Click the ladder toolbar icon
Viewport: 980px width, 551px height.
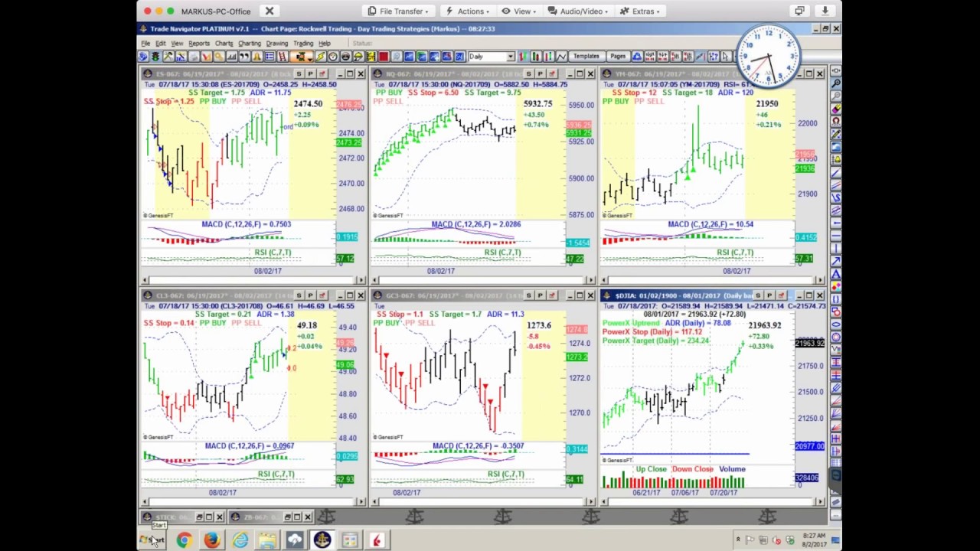pos(283,57)
